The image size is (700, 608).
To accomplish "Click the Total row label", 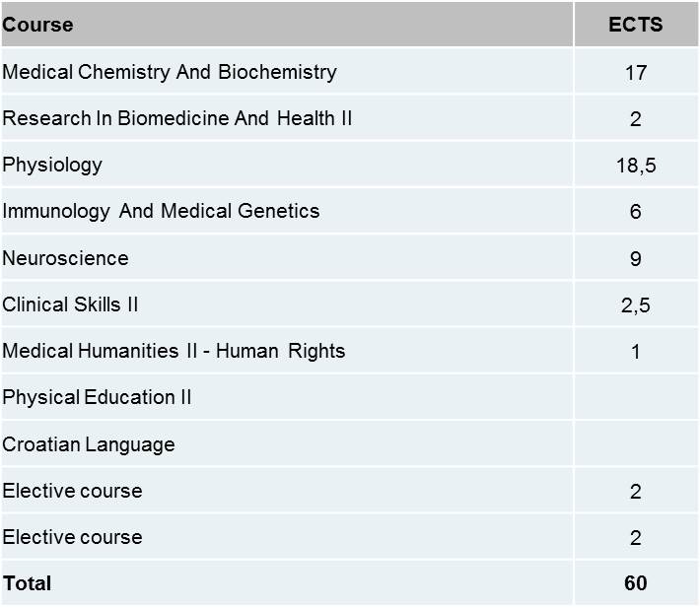I will click(x=28, y=583).
